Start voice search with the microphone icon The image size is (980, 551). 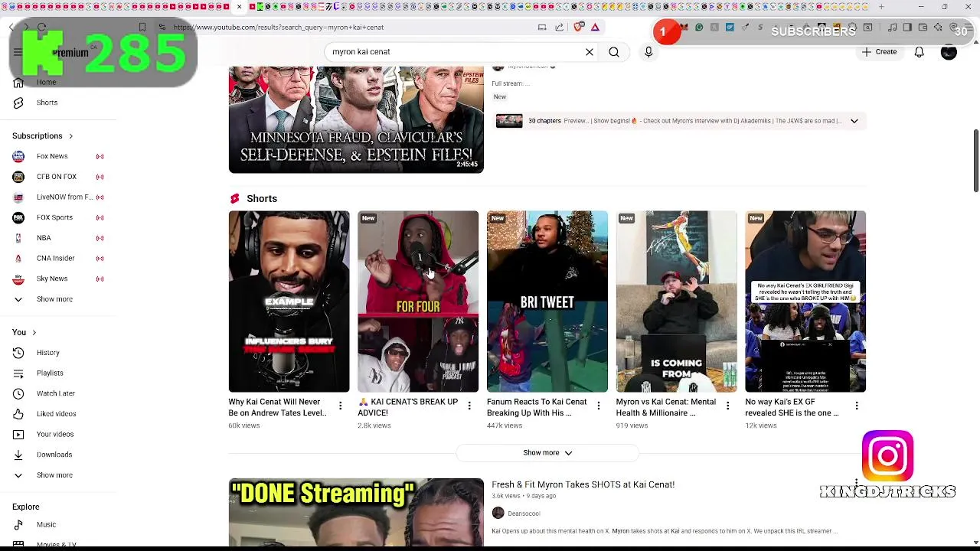[x=648, y=52]
